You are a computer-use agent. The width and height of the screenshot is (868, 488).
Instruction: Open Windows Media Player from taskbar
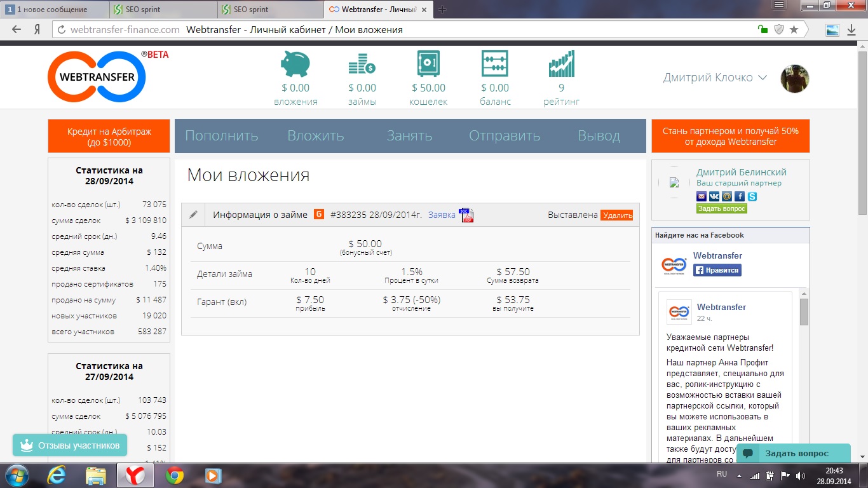(x=213, y=475)
